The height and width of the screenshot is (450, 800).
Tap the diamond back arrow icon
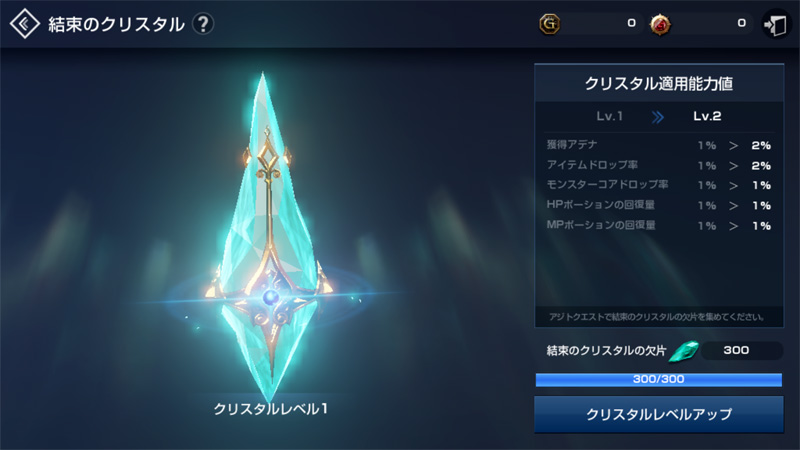[x=24, y=23]
